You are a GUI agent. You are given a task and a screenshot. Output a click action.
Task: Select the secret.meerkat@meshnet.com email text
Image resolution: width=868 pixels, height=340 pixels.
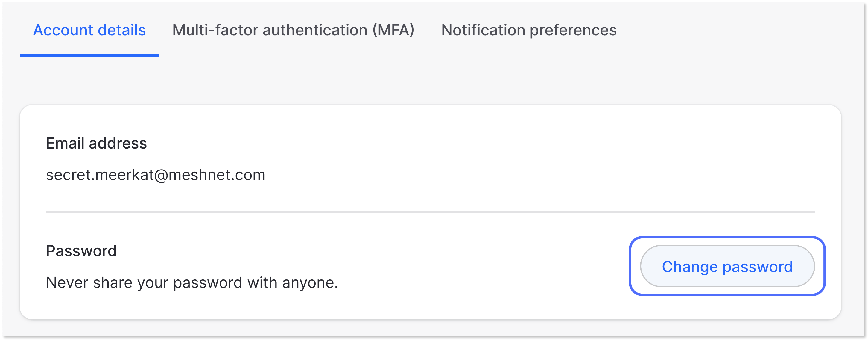156,175
